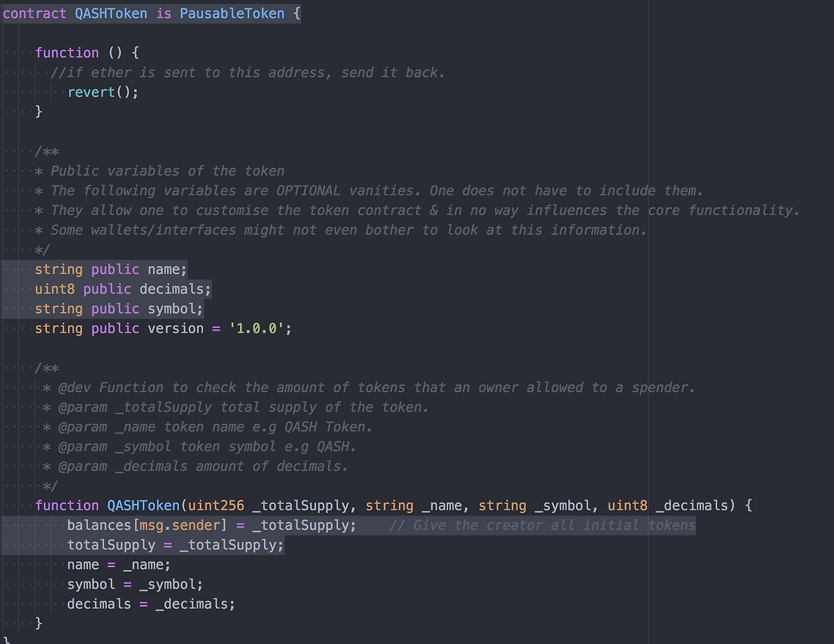Click the 'send it back' comment line
The image size is (834, 644).
tap(248, 72)
